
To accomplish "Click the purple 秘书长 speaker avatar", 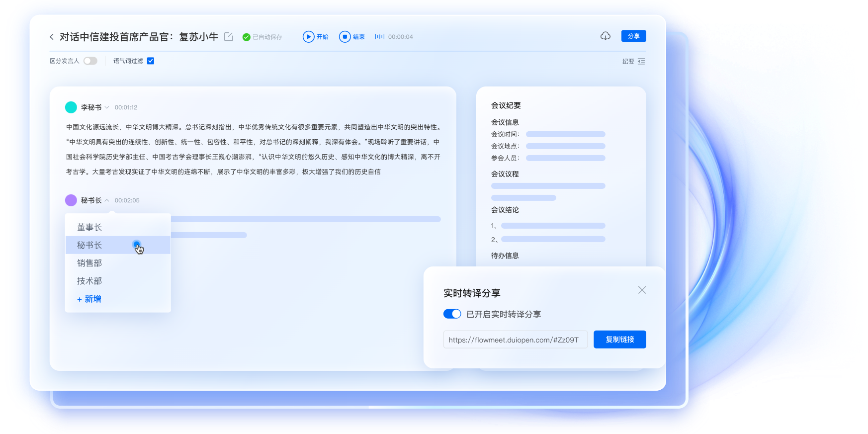I will pos(71,200).
